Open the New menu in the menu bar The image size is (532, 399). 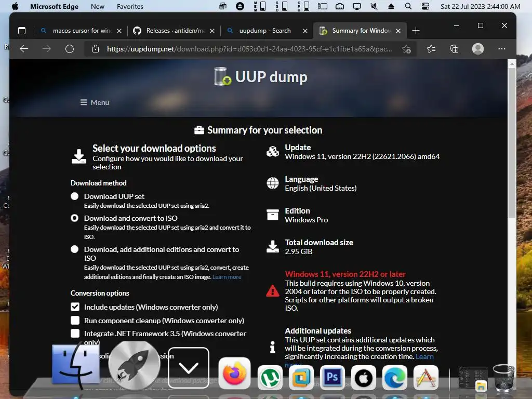[97, 6]
